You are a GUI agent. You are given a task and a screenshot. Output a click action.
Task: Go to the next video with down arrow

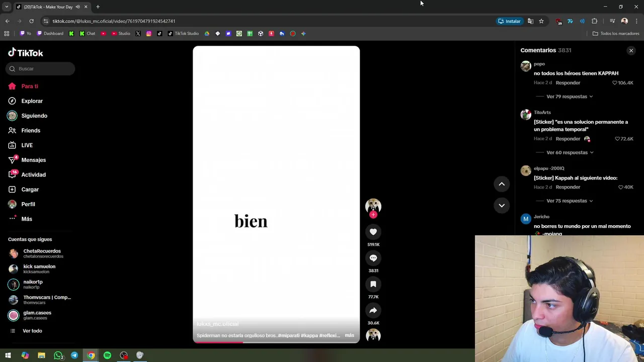pos(502,205)
